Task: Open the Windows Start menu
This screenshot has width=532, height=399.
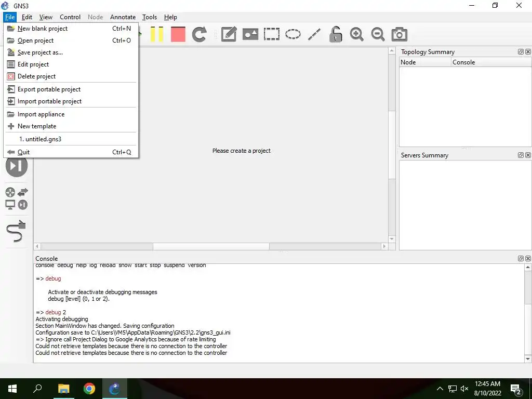Action: (12, 389)
